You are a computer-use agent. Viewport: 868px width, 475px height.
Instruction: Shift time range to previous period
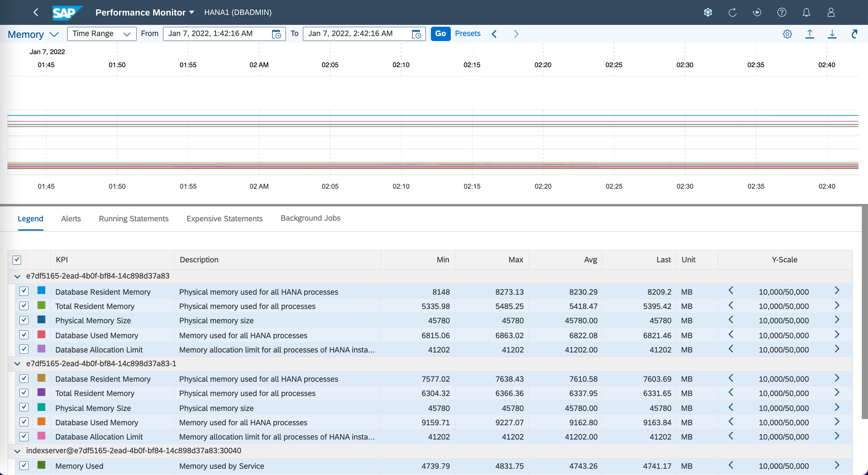pos(494,34)
